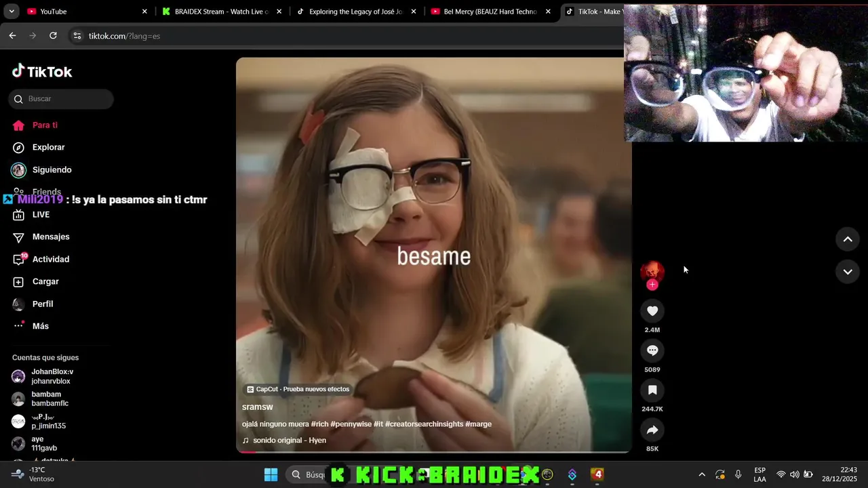The height and width of the screenshot is (488, 868).
Task: Close the YouTube browser tab
Action: pos(144,12)
